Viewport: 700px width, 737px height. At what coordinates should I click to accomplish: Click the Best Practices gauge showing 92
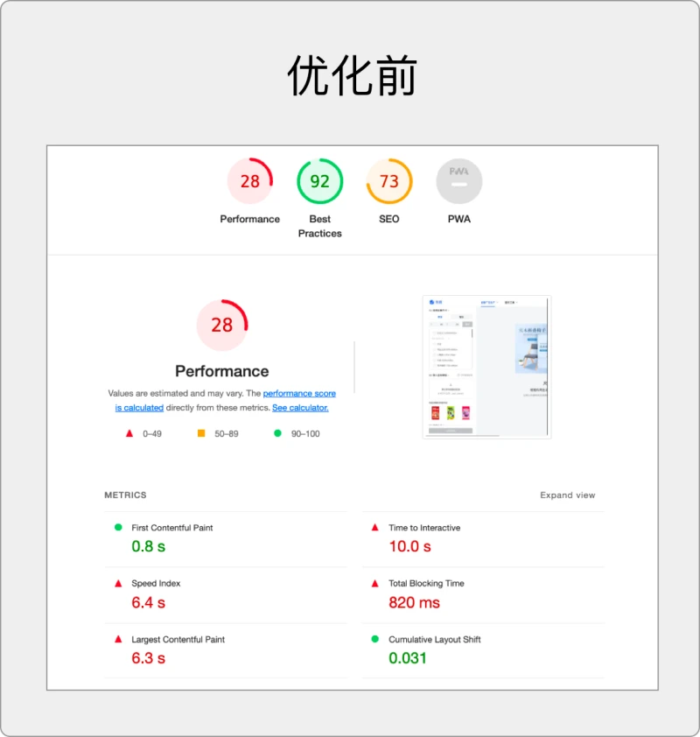(320, 181)
